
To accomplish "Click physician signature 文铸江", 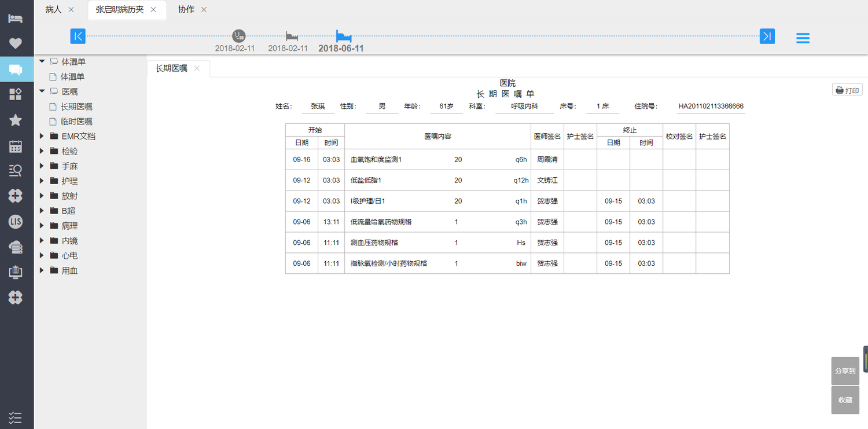I will pyautogui.click(x=547, y=180).
